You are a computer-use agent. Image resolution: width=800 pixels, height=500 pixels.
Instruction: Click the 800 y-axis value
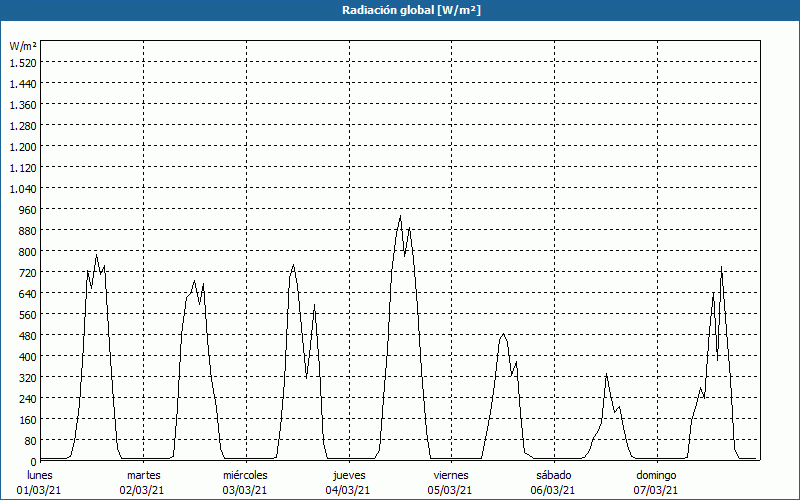click(28, 252)
